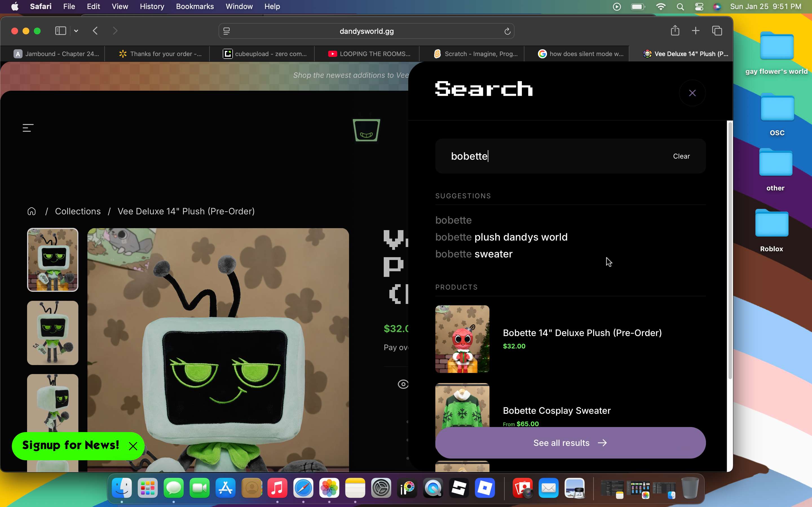Screen dimensions: 812x507
Task: Open the hamburger menu icon
Action: [28, 128]
